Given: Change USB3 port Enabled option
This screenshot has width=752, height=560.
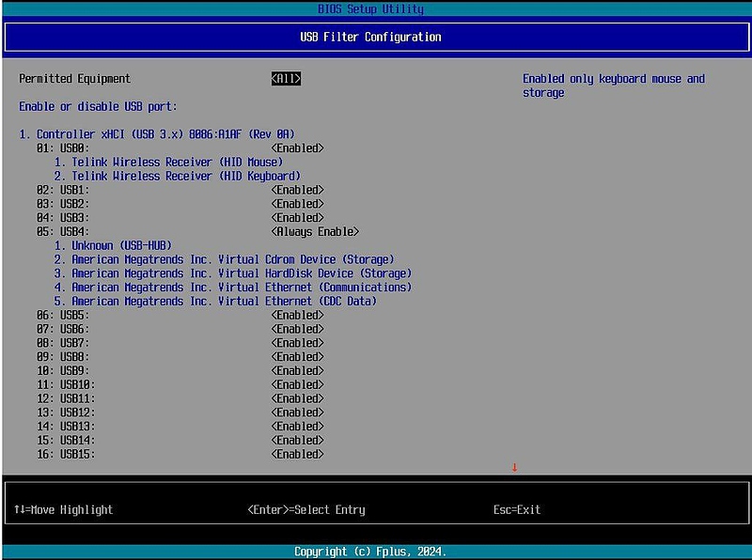Looking at the screenshot, I should (297, 218).
